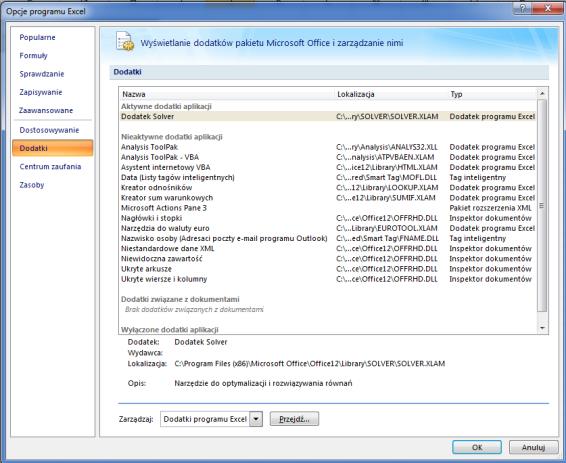Select the Analysis ToolPak row

click(x=328, y=147)
